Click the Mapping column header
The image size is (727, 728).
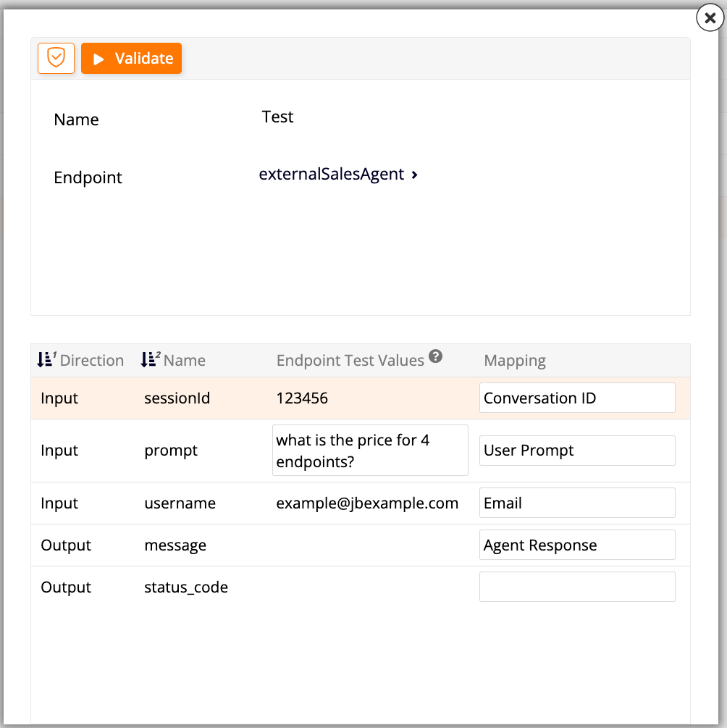tap(515, 360)
